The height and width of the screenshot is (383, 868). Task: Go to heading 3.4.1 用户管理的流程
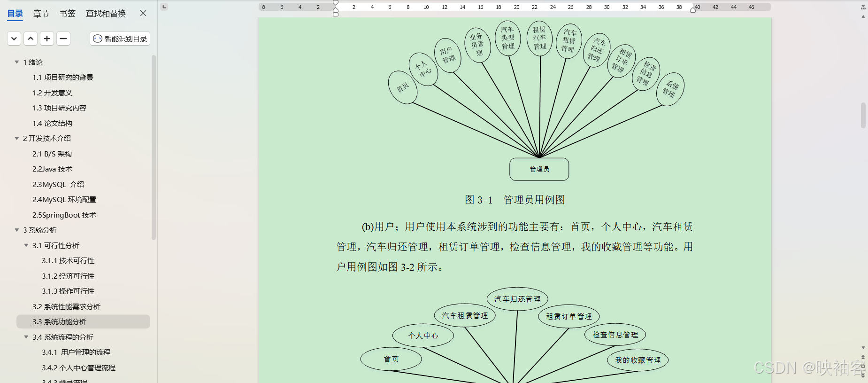point(76,352)
